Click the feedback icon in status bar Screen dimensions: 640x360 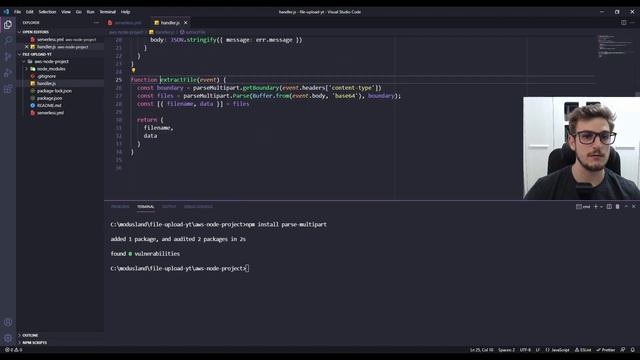tap(623, 350)
